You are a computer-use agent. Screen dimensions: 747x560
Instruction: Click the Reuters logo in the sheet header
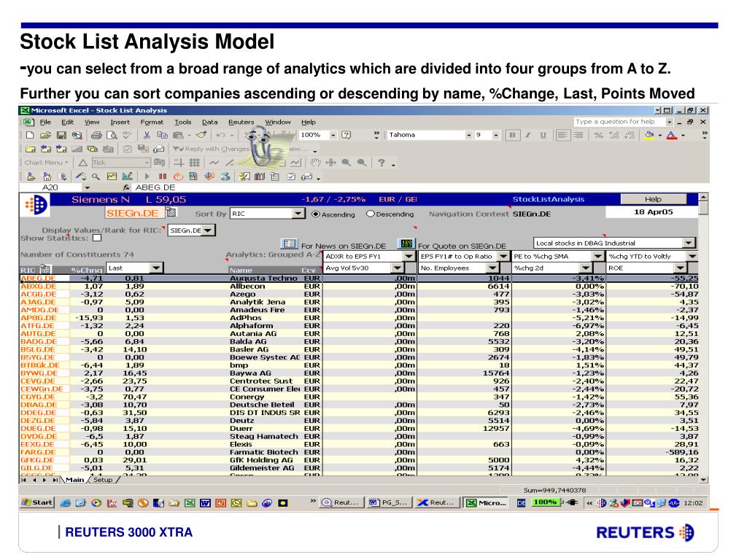[36, 205]
